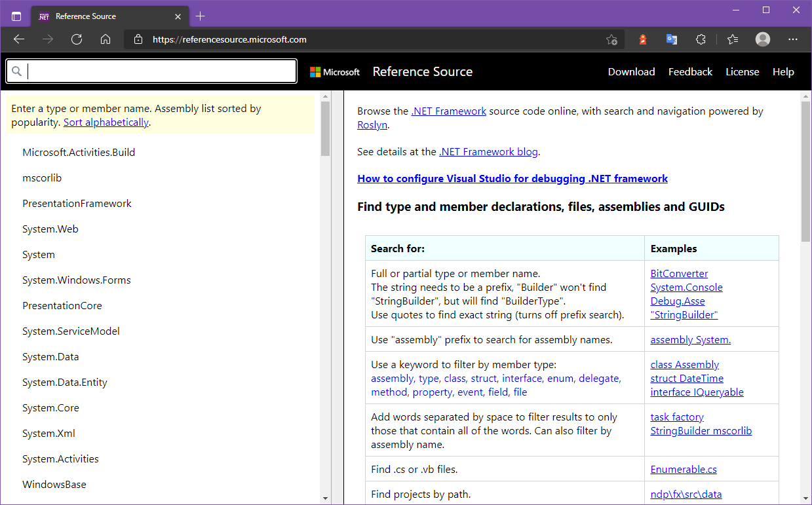Click the search magnifier icon

[x=17, y=71]
